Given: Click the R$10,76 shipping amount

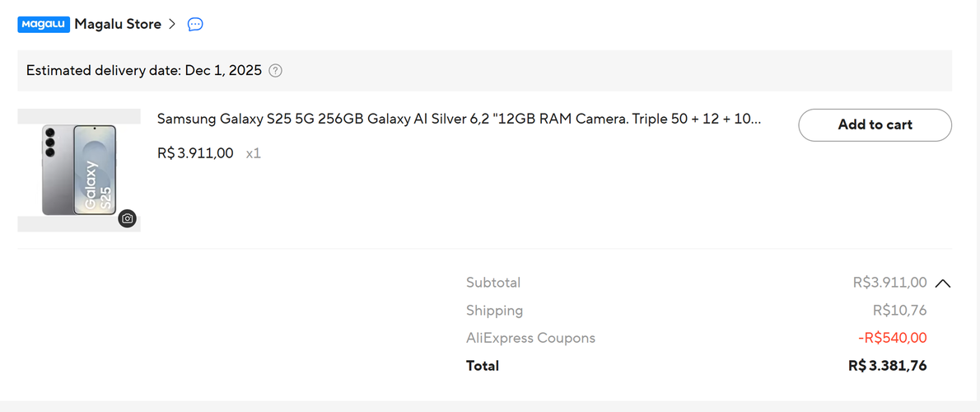Looking at the screenshot, I should click(900, 311).
